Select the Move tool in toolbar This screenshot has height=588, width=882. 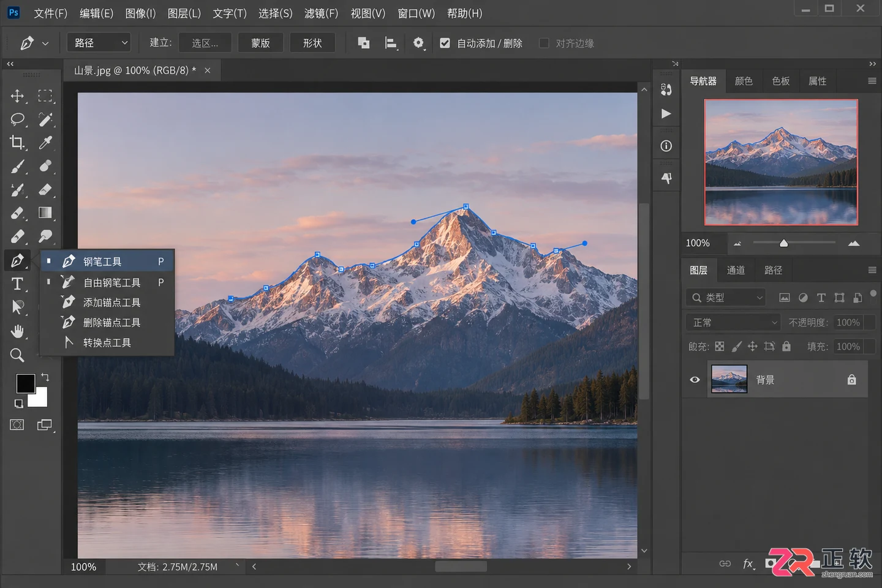coord(17,96)
